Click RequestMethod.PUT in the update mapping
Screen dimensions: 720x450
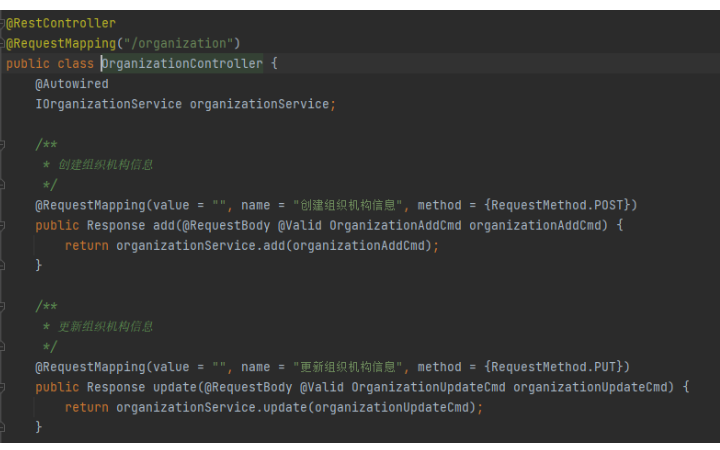pos(558,367)
